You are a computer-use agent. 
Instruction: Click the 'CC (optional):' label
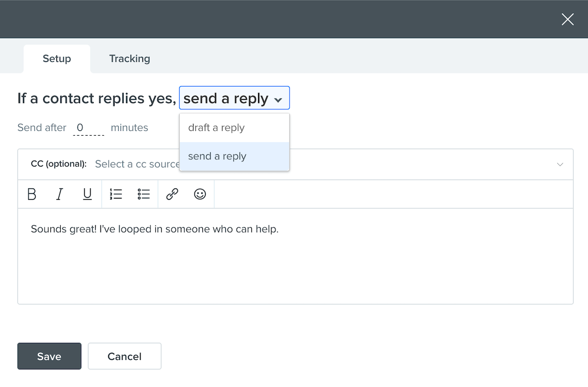click(59, 164)
